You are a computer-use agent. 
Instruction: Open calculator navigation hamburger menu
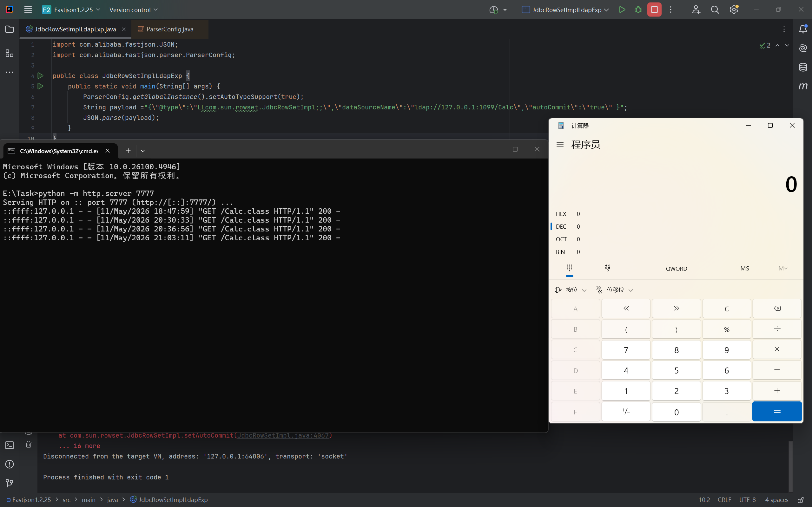[x=560, y=145]
